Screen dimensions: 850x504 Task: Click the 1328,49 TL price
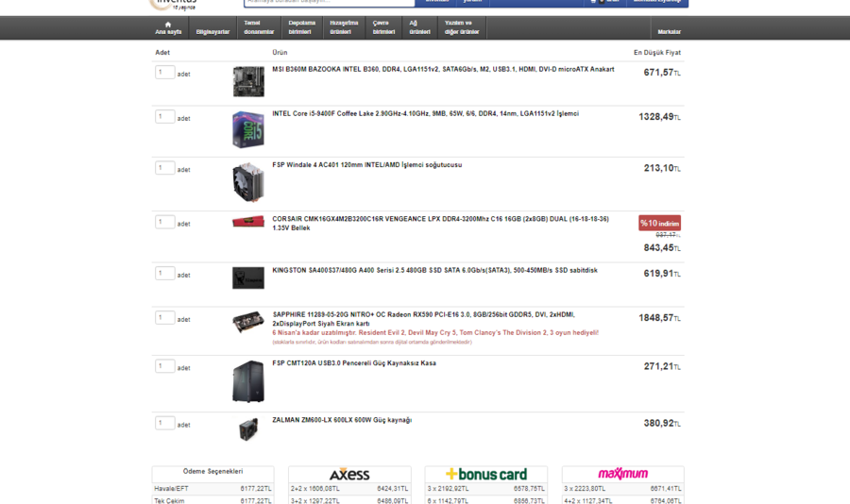click(x=659, y=117)
